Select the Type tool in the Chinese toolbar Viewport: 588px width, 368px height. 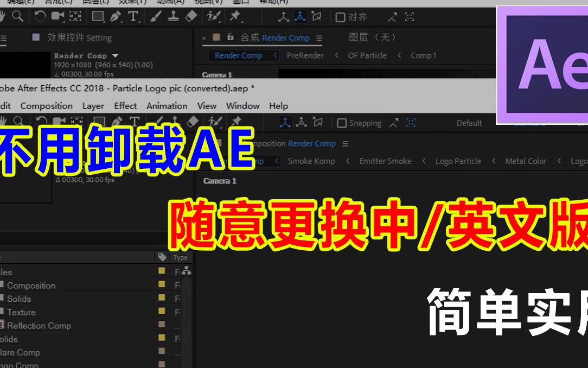tap(133, 16)
